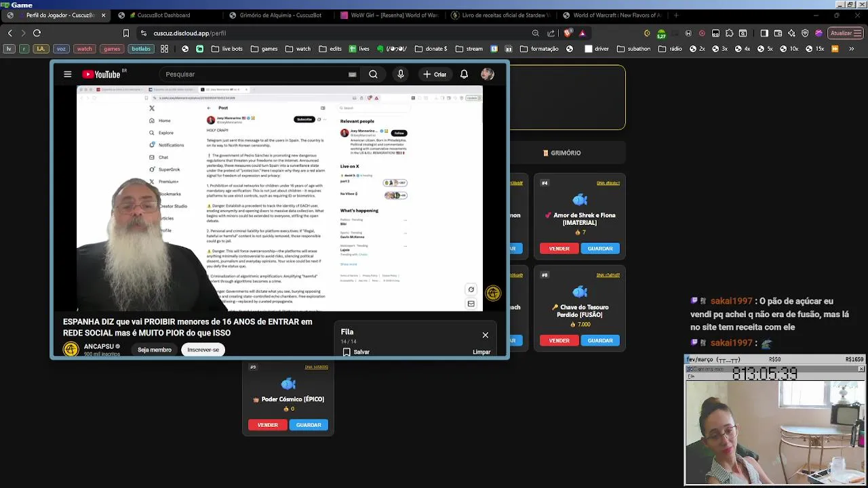Open the 10x bookmark

[x=789, y=49]
